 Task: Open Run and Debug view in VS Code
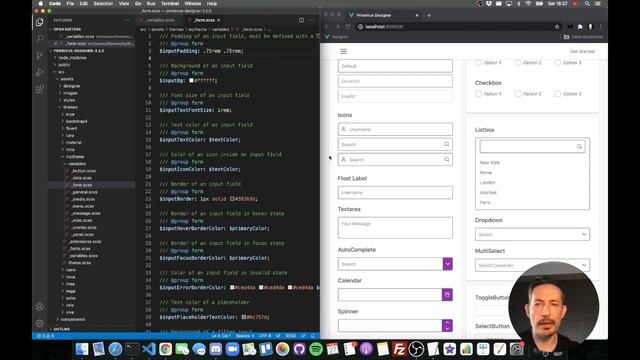point(40,72)
